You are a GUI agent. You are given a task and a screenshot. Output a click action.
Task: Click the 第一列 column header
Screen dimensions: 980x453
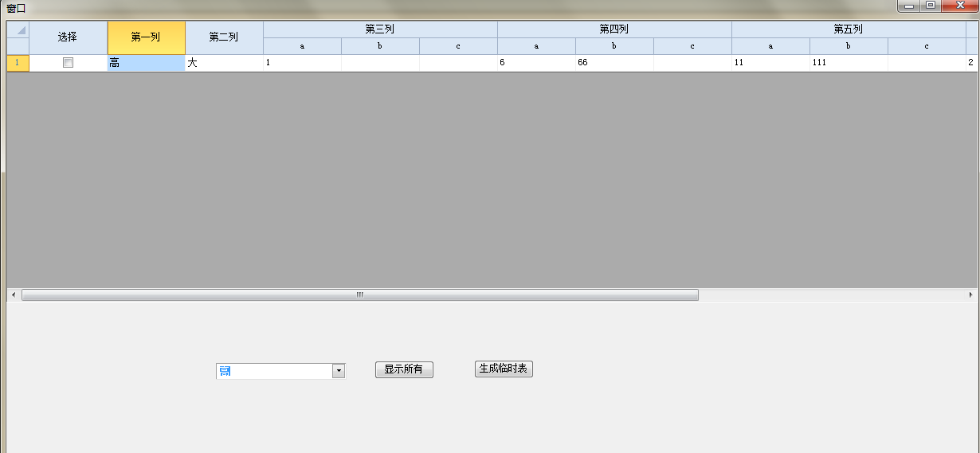[x=147, y=37]
